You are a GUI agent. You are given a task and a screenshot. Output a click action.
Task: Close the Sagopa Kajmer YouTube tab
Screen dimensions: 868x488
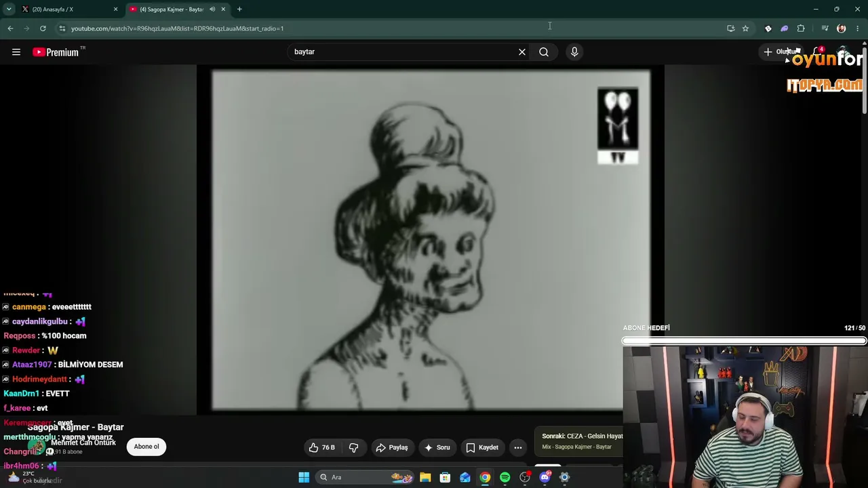pos(223,9)
